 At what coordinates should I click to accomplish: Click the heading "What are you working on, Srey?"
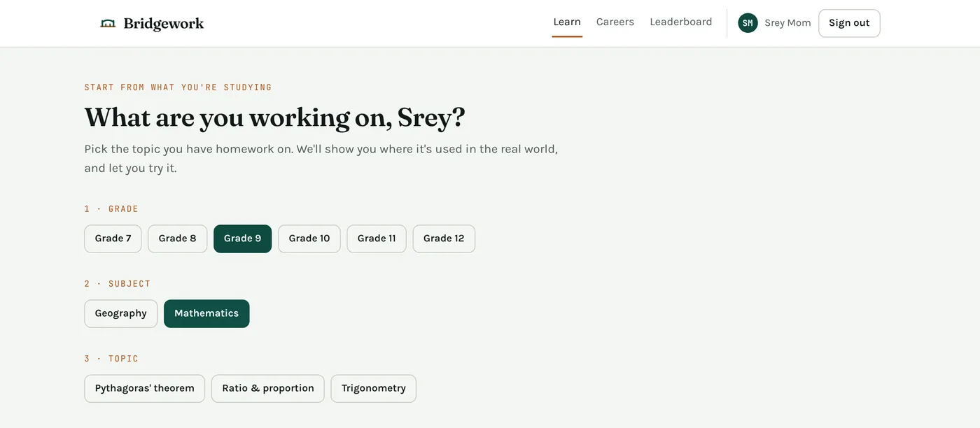click(x=274, y=117)
